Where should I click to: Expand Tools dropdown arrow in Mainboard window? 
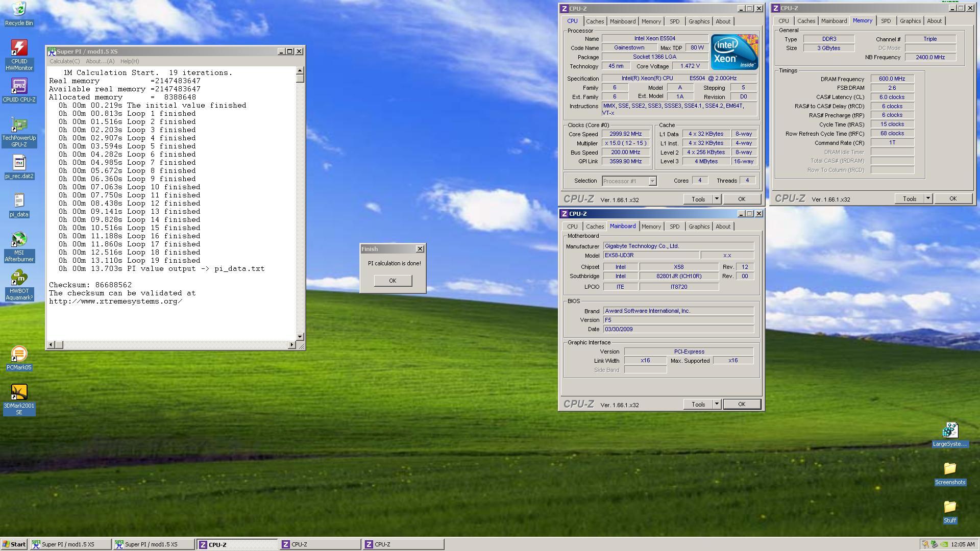[717, 404]
